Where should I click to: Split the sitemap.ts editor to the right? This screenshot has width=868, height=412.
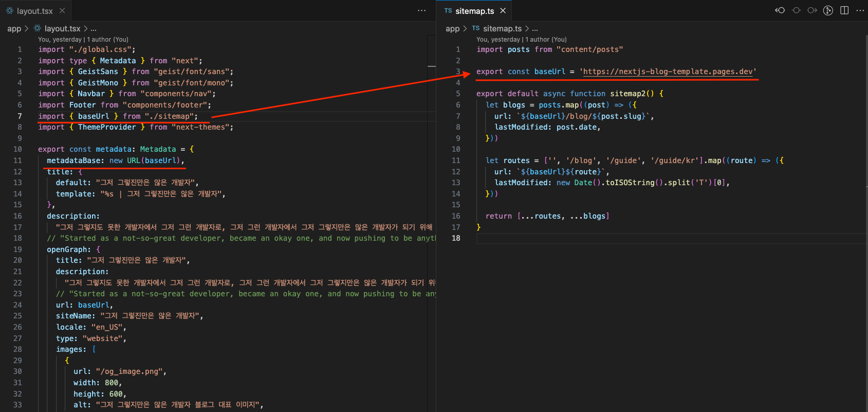844,10
